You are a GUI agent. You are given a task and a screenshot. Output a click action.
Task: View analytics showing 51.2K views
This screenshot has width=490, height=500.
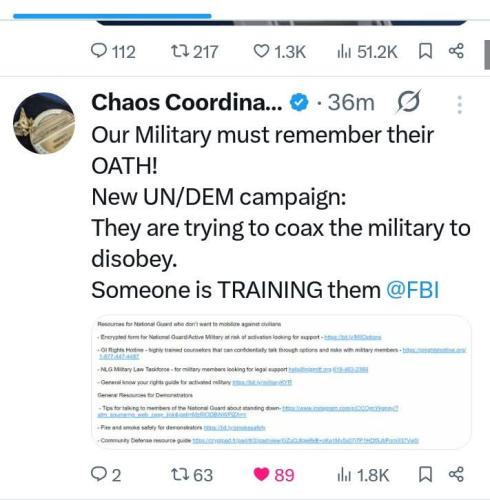(367, 52)
